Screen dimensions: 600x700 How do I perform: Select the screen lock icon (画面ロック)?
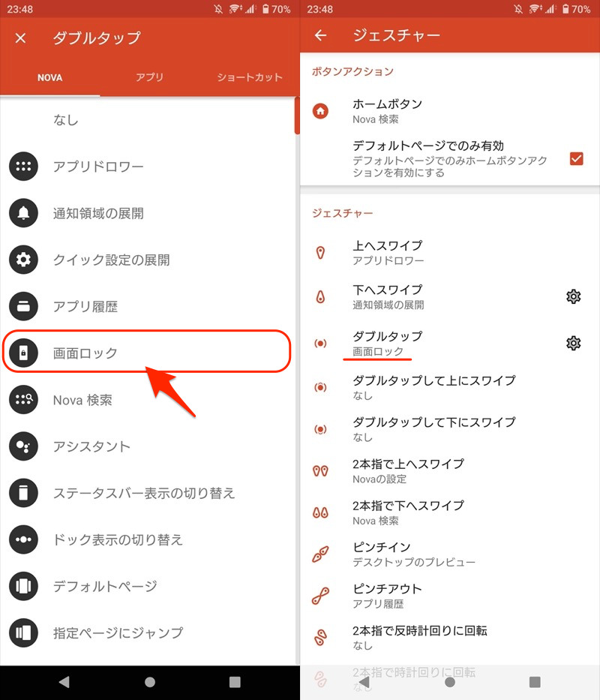tap(23, 353)
